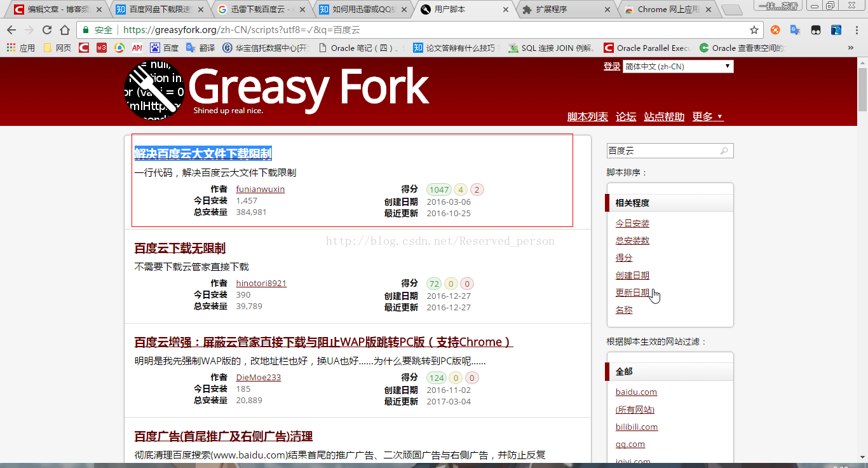Viewport: 868px width, 468px height.
Task: Click the browser forward arrow
Action: 29,30
